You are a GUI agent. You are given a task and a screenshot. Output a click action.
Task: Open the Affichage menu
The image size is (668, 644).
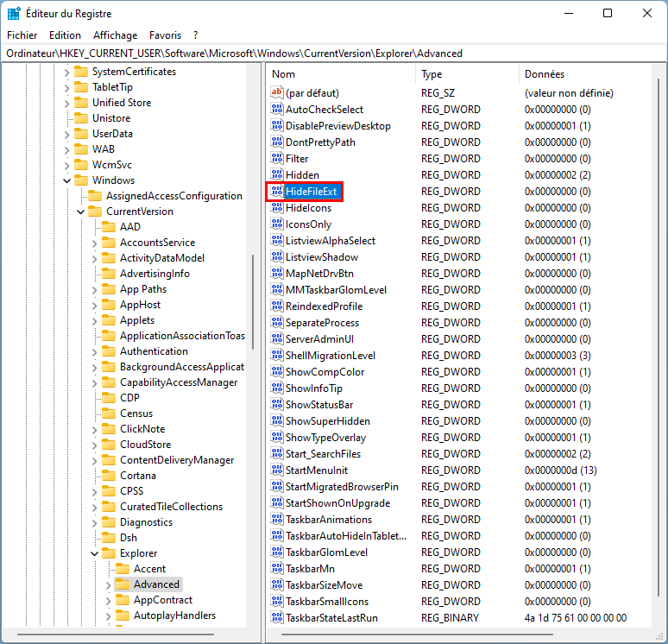(116, 35)
